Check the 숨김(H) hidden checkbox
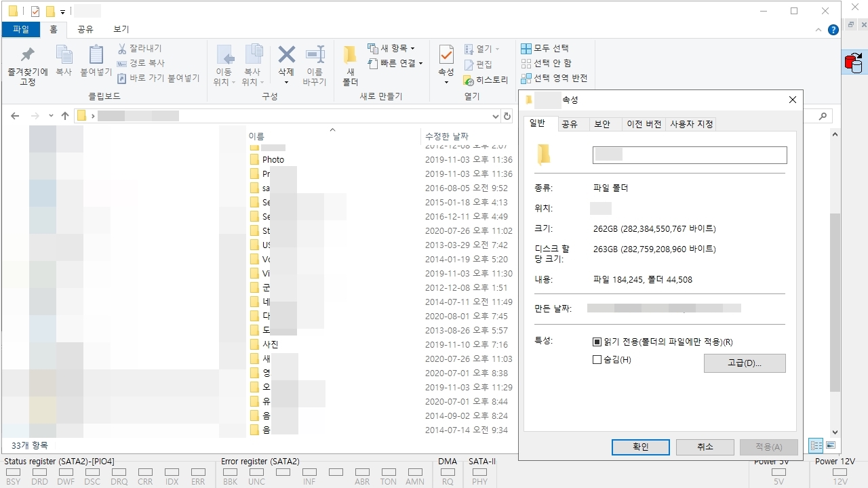Viewport: 868px width, 488px height. 597,360
